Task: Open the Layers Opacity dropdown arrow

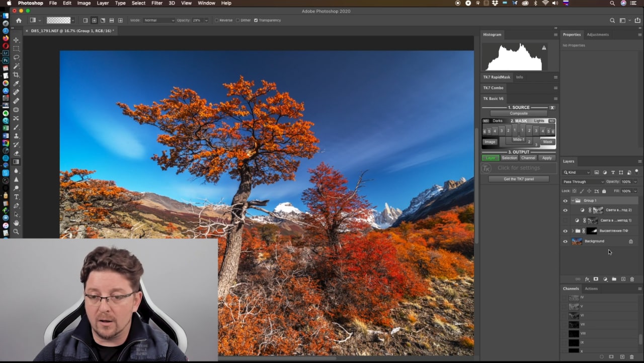Action: (635, 182)
